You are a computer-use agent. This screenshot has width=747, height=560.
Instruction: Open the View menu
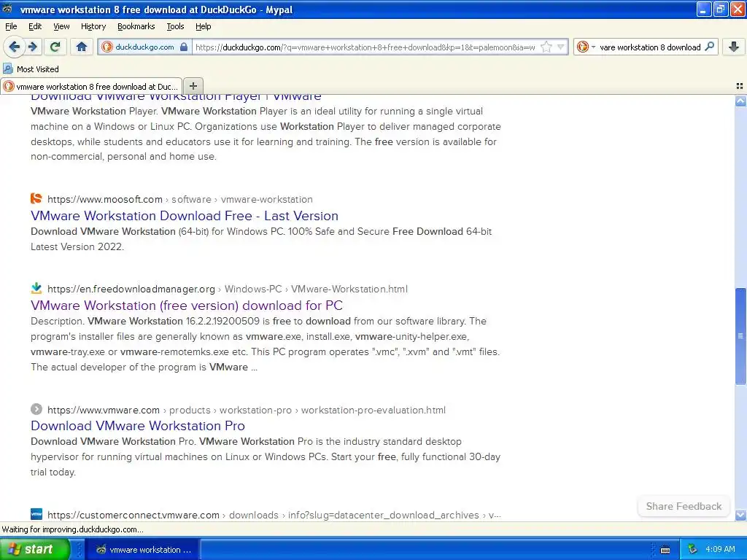(x=61, y=26)
